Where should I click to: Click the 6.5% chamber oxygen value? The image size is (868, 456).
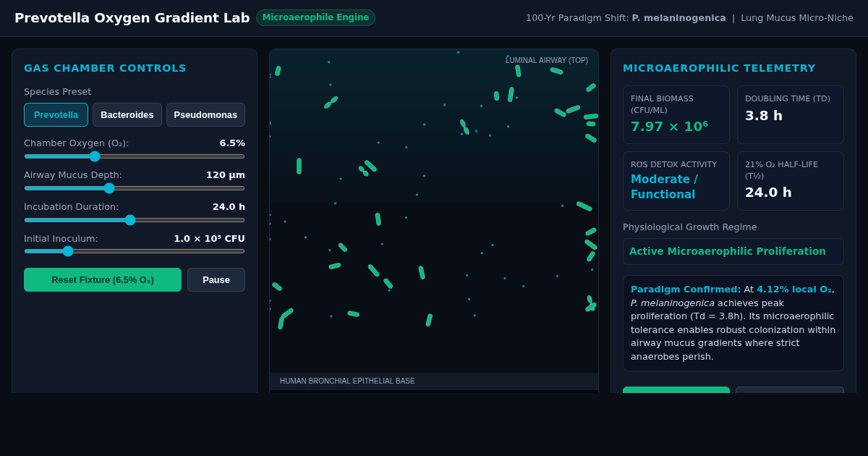[x=232, y=143]
